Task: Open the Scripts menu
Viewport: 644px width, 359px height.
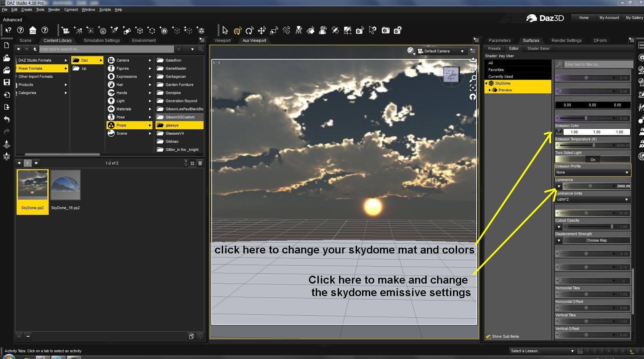Action: point(105,9)
